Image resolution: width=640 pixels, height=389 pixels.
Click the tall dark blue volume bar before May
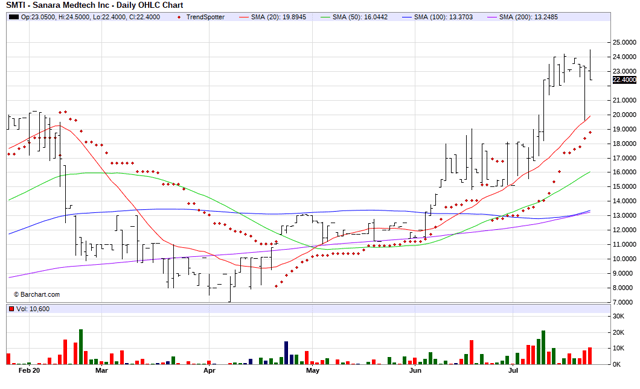click(286, 353)
